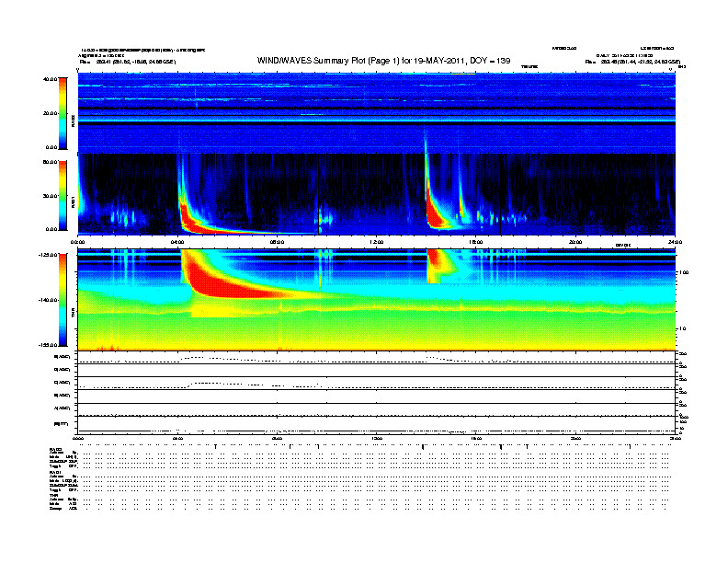Viewport: 728px width, 563px height.
Task: Click 04:00 label below the RAD1 spectrogram
Action: (177, 242)
